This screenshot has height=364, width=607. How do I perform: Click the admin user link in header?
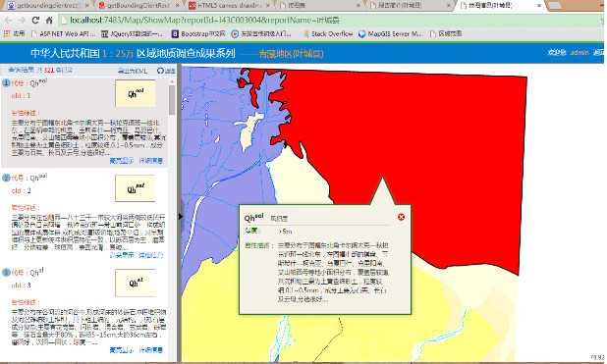579,53
